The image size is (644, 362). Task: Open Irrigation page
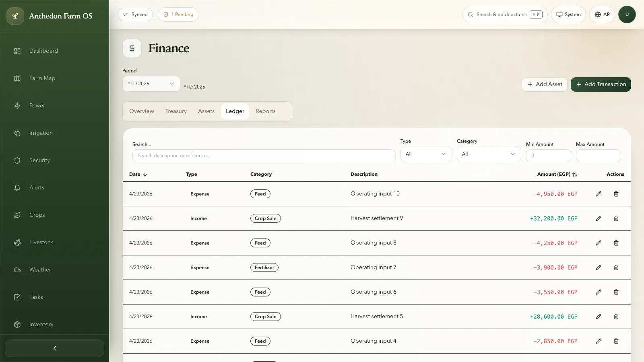coord(54,133)
